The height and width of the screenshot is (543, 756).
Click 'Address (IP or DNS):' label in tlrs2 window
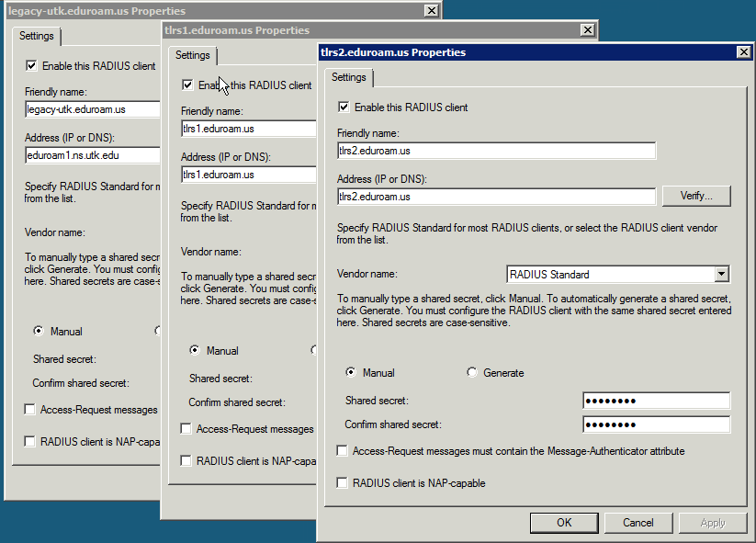382,179
